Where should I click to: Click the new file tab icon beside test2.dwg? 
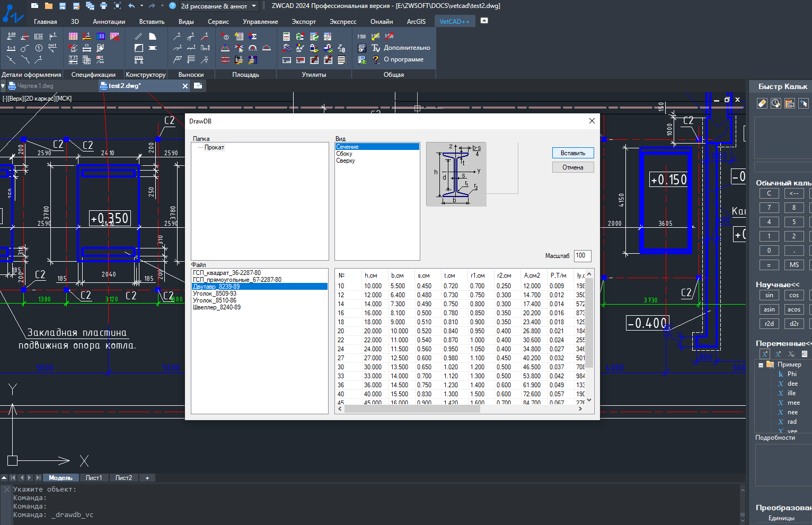[x=198, y=86]
